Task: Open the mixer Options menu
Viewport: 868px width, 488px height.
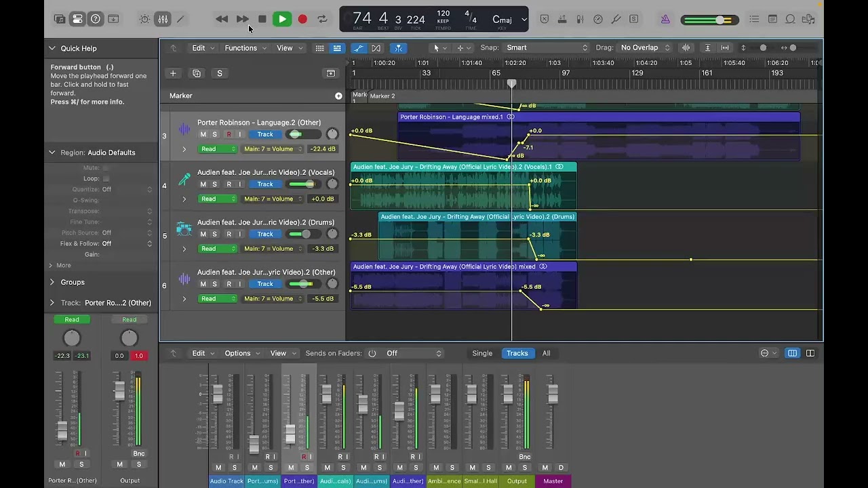Action: (242, 353)
